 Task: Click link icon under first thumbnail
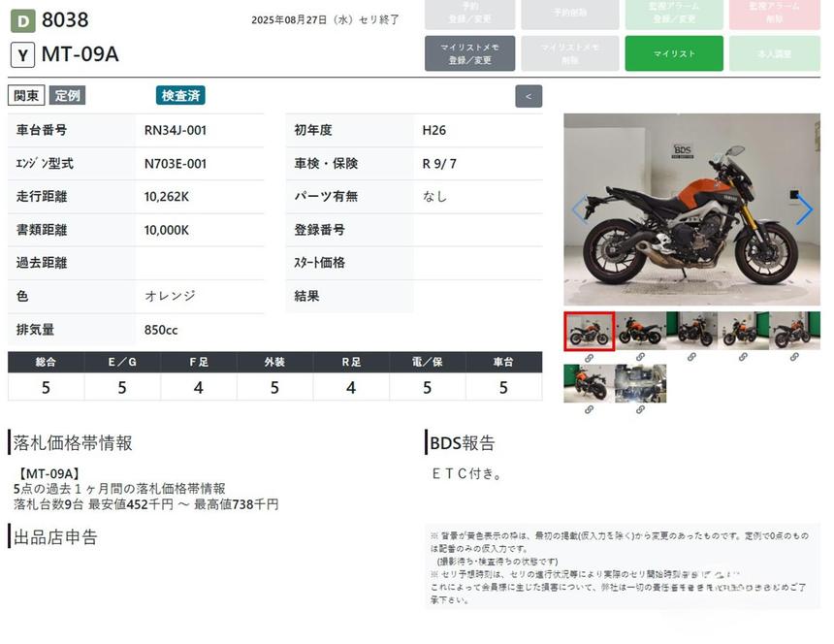click(x=589, y=358)
